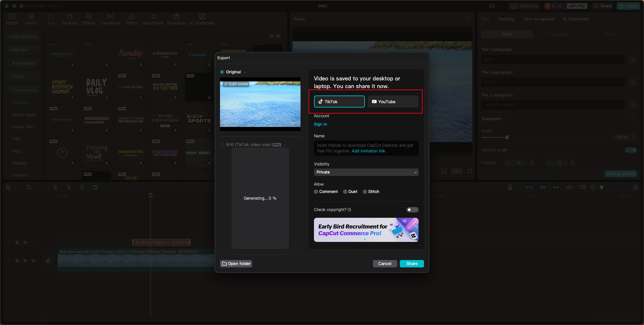Select the Social media template category

coord(24,115)
